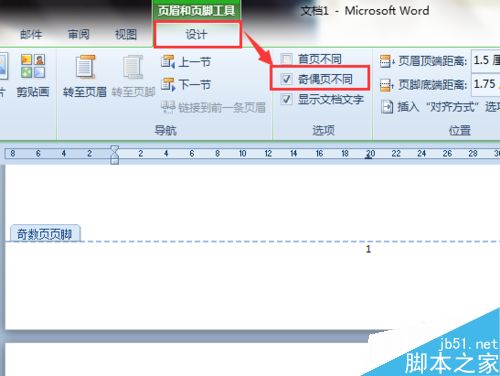Toggle the 显示文档文字 checkbox
This screenshot has width=500, height=376.
pyautogui.click(x=286, y=99)
